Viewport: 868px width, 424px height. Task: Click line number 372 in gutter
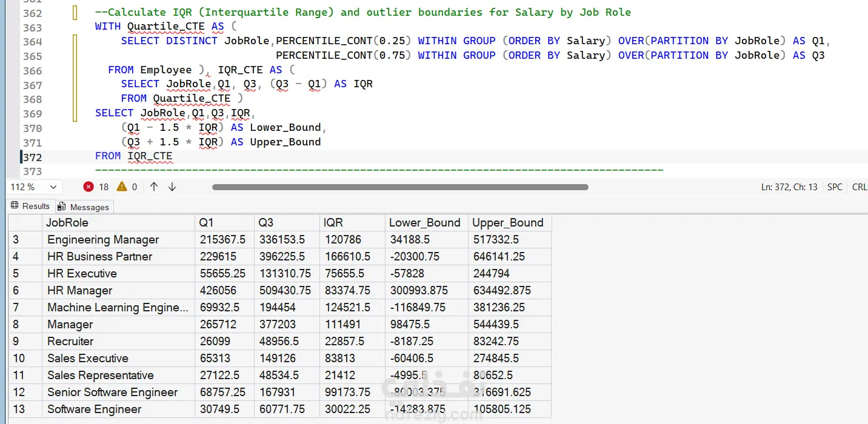point(33,157)
